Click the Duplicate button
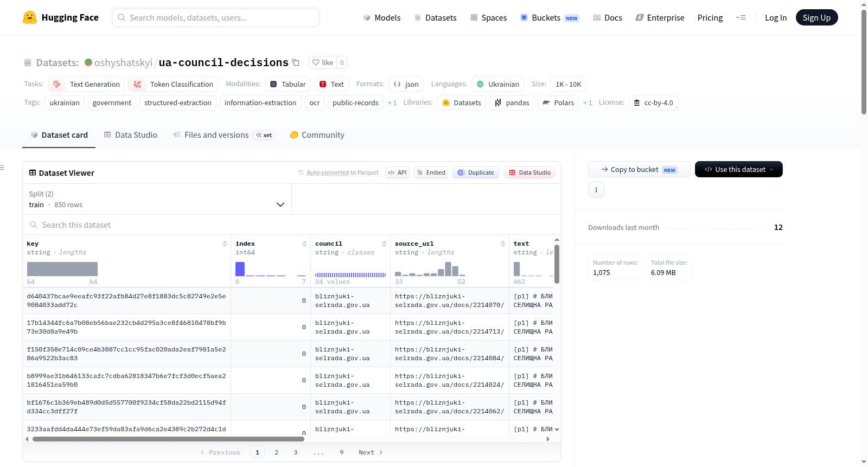Screen dimensions: 868x467 [x=476, y=172]
